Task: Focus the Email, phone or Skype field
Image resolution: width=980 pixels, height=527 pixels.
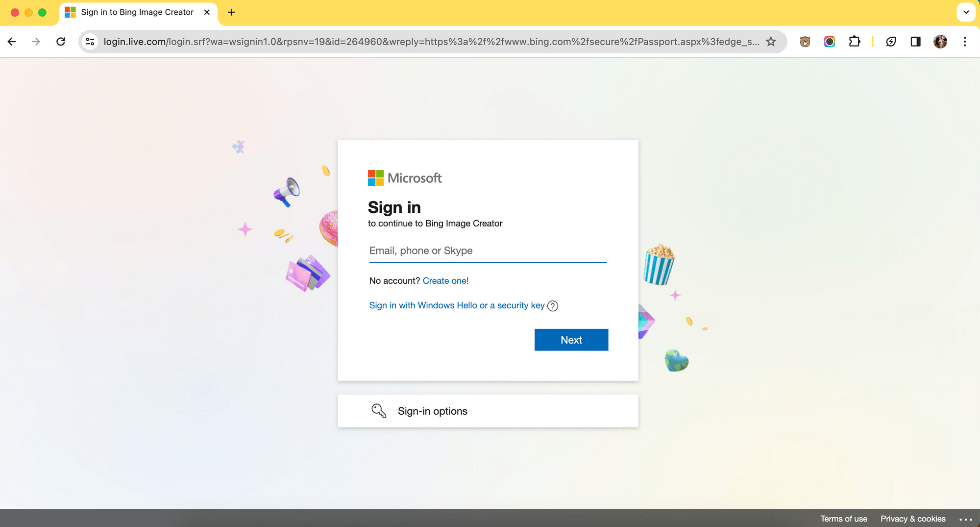Action: click(488, 251)
